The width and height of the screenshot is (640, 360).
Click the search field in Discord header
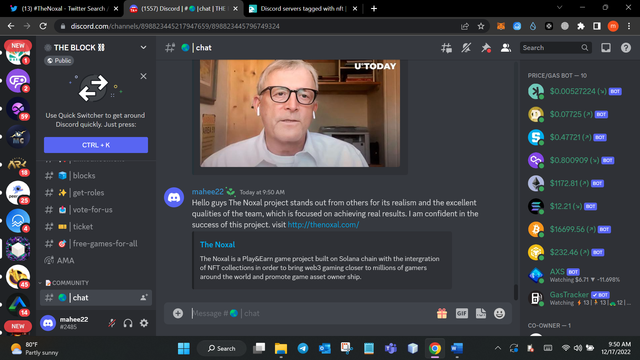point(555,48)
